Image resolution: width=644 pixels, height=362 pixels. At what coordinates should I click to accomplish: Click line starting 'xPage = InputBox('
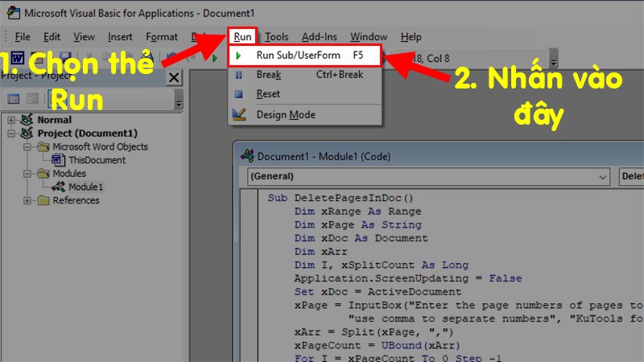pos(469,306)
